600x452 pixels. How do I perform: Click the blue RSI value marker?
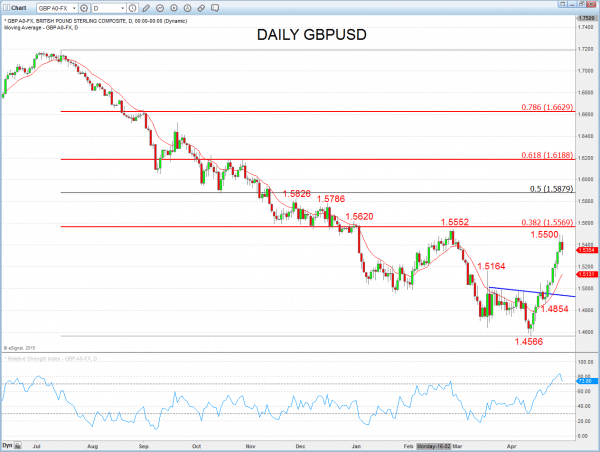pyautogui.click(x=587, y=381)
